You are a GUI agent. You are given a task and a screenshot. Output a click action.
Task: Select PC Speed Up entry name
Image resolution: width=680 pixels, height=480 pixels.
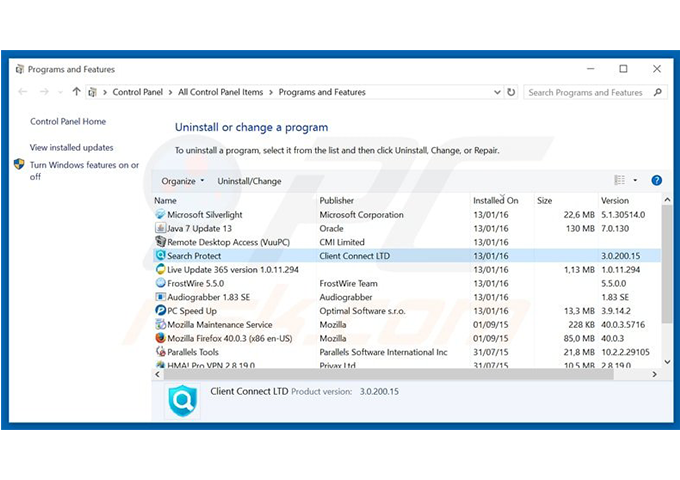[192, 311]
